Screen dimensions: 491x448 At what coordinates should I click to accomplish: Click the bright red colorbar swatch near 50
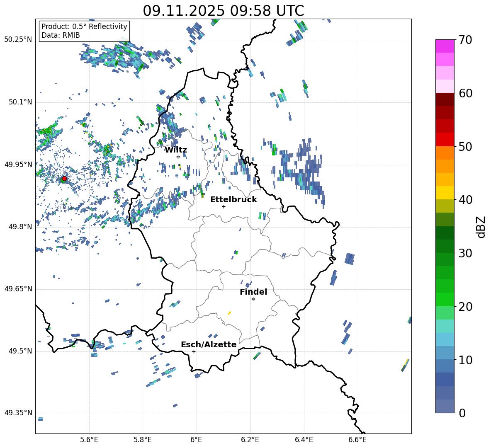pos(445,140)
